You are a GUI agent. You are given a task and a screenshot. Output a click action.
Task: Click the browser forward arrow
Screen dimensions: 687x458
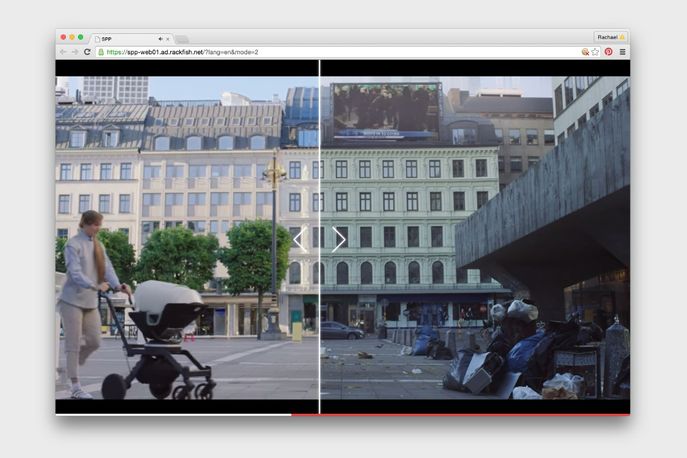pos(75,51)
